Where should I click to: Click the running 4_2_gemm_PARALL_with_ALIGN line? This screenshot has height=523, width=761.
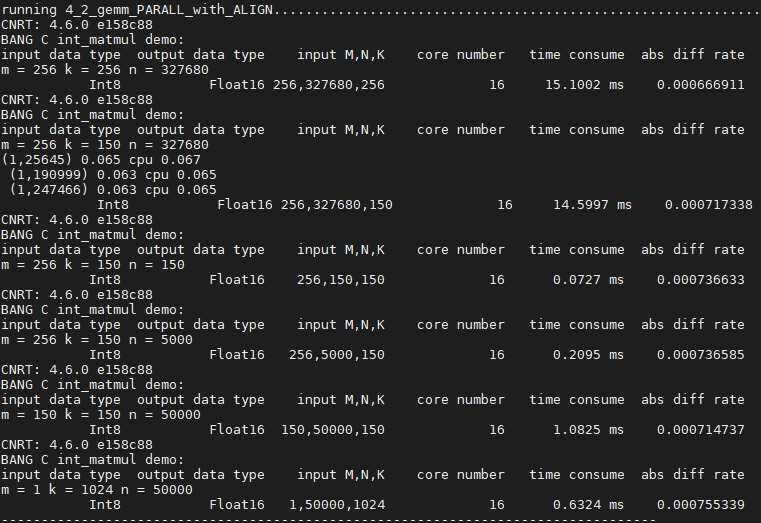click(x=140, y=10)
